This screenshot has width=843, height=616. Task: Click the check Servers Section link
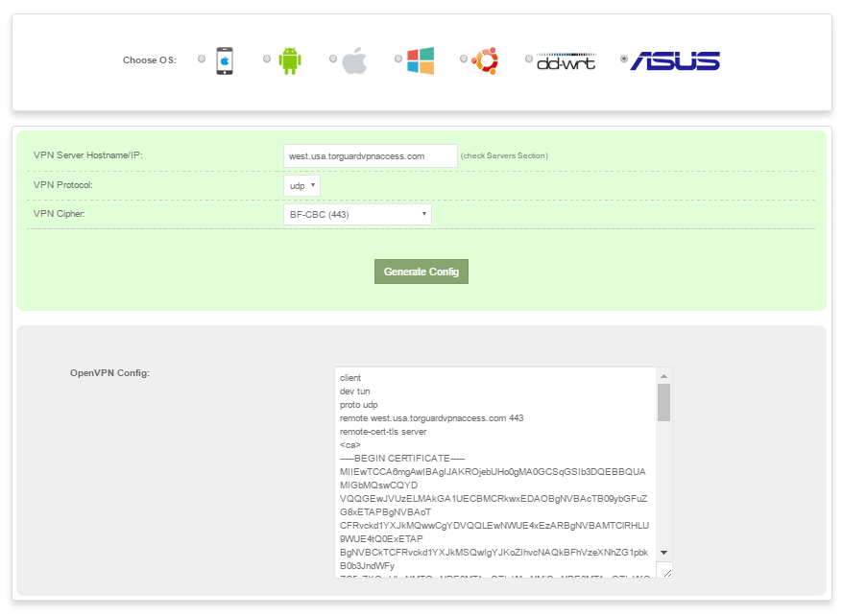pyautogui.click(x=504, y=155)
